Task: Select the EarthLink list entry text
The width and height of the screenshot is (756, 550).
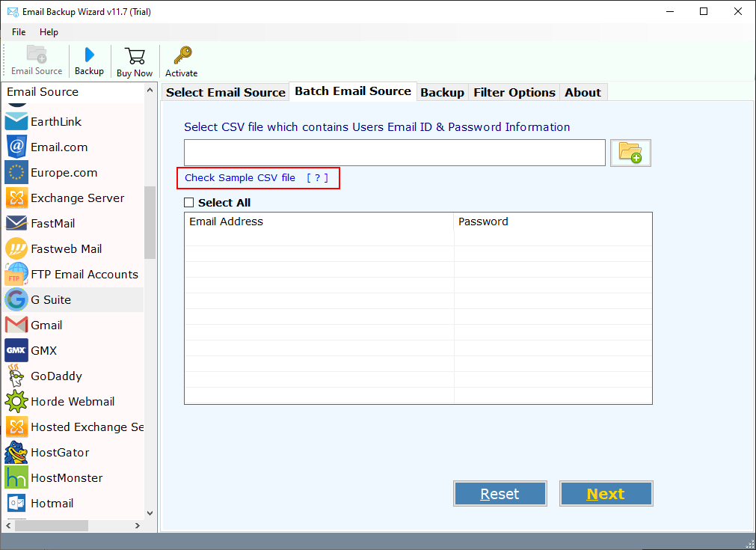Action: tap(56, 121)
